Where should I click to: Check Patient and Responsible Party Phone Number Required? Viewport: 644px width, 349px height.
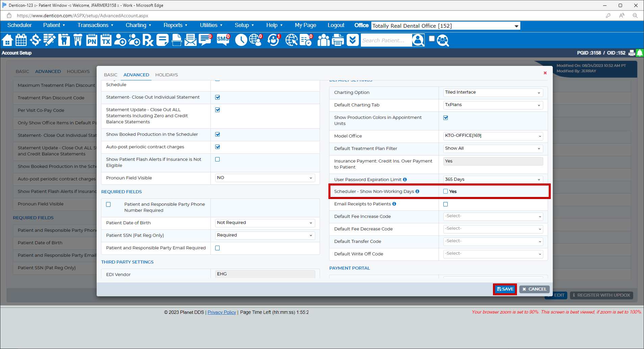(x=108, y=204)
